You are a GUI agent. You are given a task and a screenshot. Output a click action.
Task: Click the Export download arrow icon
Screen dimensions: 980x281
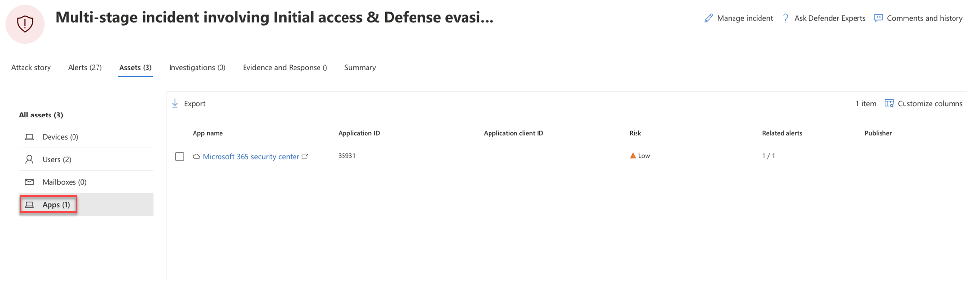tap(175, 103)
